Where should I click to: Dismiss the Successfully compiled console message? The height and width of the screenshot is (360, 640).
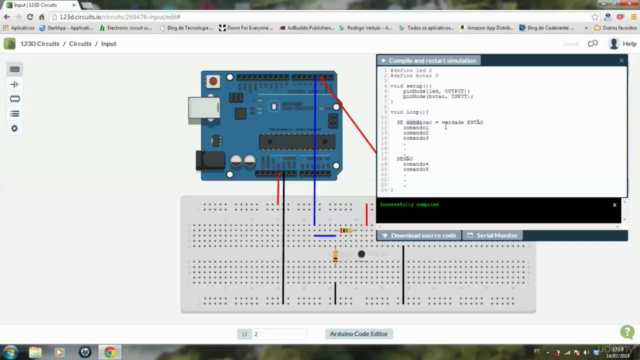pos(614,205)
